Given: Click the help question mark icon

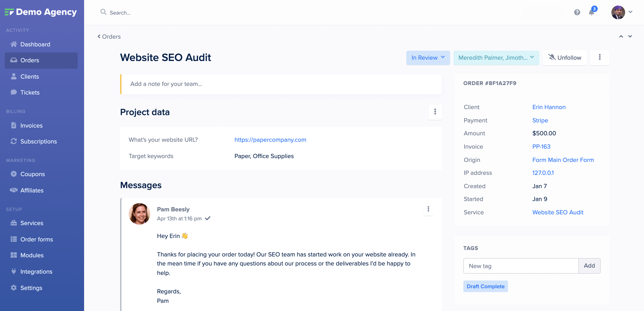Looking at the screenshot, I should click(577, 12).
